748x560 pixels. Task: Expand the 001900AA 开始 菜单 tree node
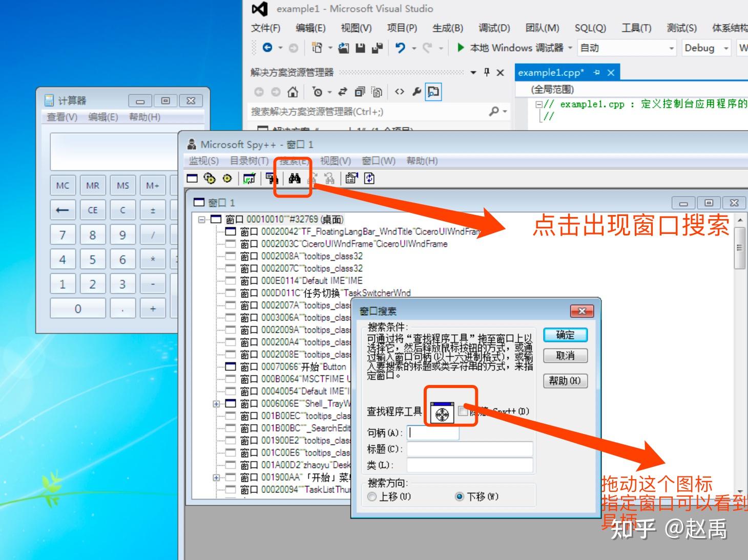click(x=216, y=478)
